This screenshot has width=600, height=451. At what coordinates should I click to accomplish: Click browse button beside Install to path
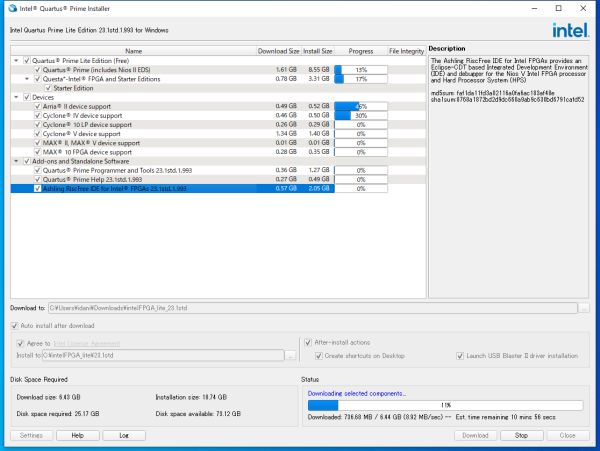(291, 355)
